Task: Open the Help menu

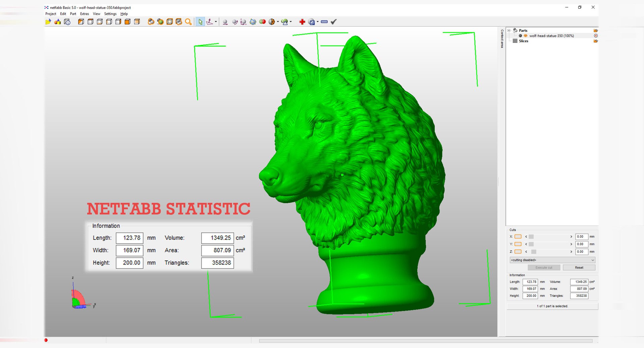Action: 124,14
